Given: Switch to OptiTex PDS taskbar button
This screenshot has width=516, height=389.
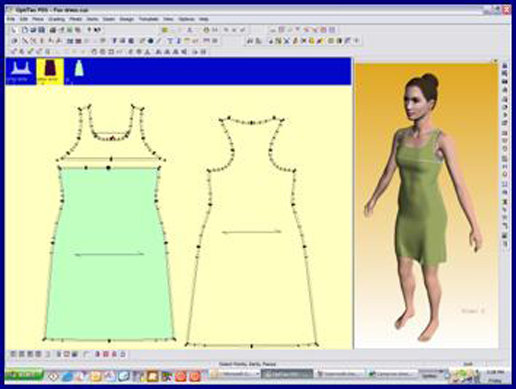Looking at the screenshot, I should click(287, 374).
